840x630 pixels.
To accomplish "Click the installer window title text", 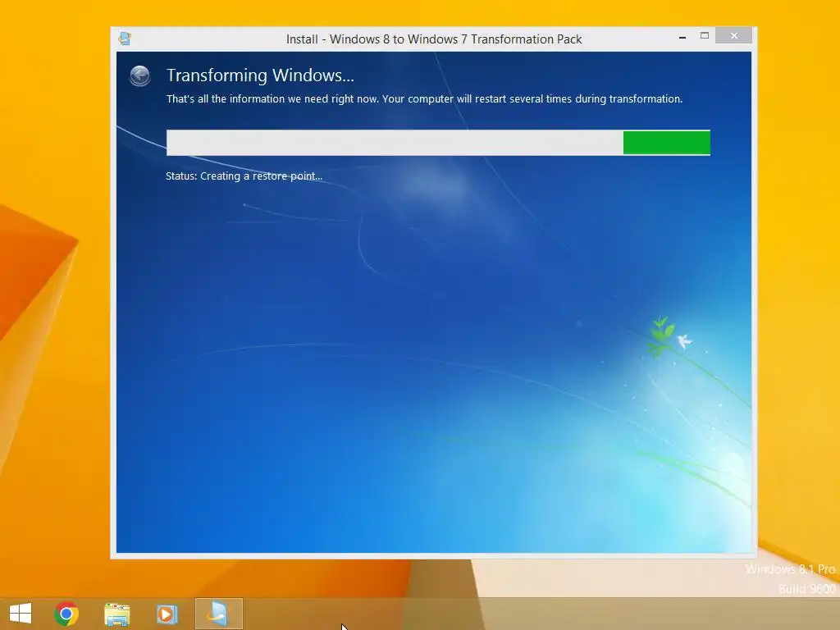I will 434,39.
